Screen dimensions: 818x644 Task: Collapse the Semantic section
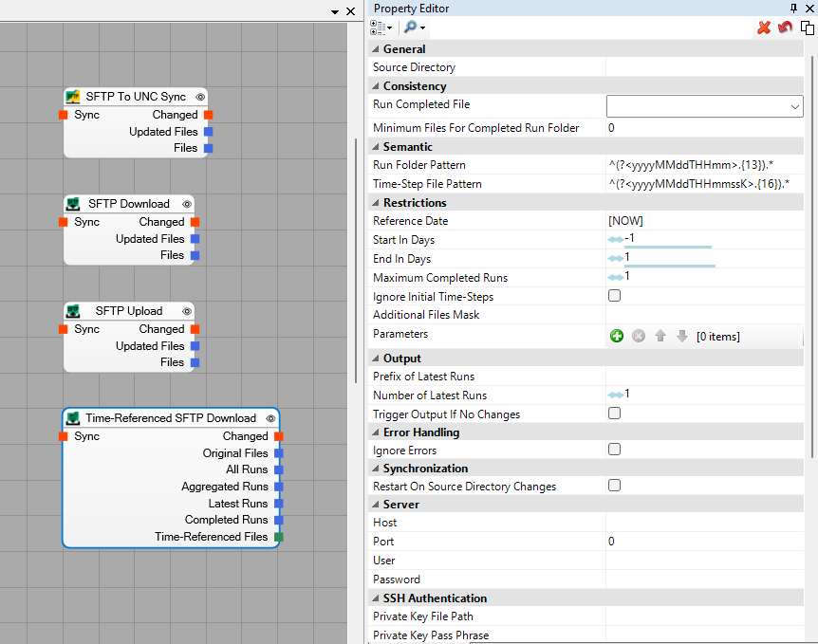click(x=376, y=146)
